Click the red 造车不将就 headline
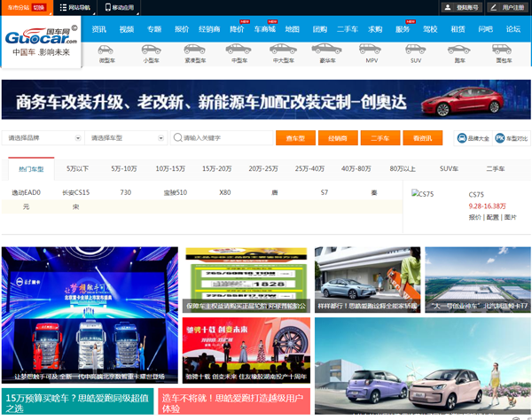 (234, 401)
